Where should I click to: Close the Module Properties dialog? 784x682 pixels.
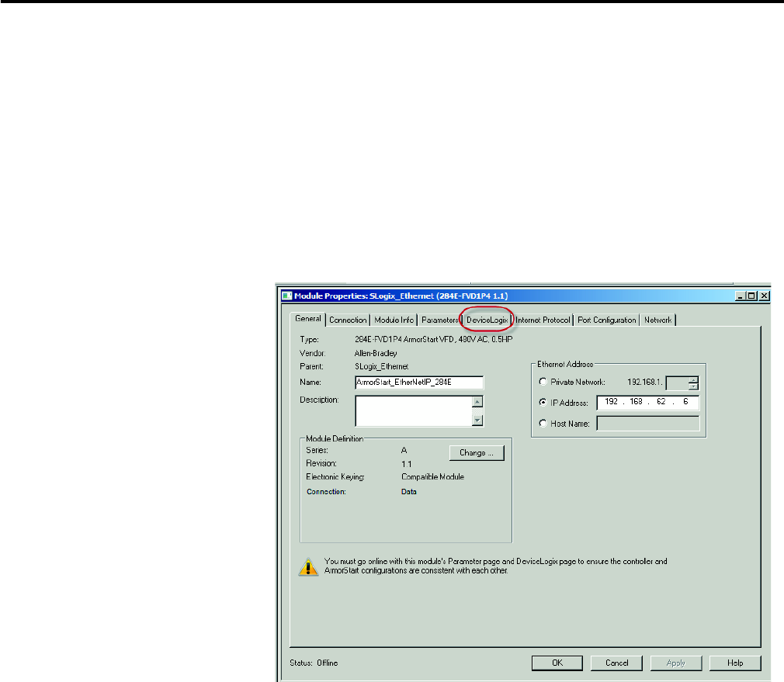[765, 296]
